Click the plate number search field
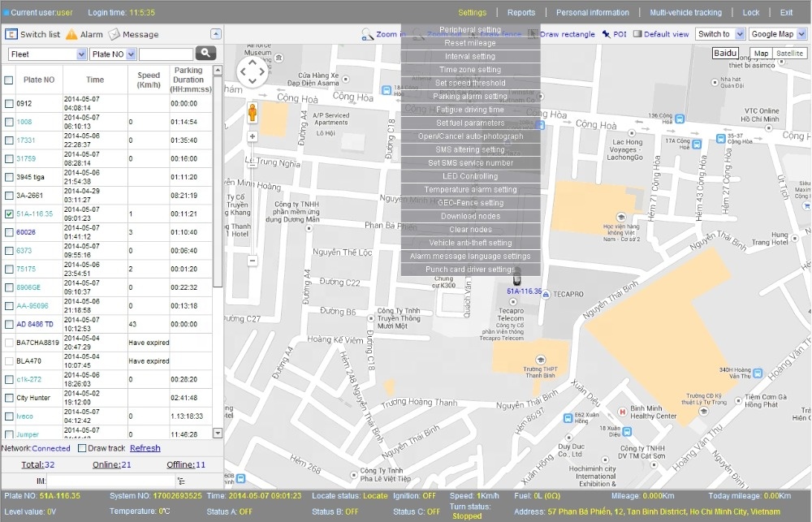812x522 pixels. pyautogui.click(x=166, y=54)
